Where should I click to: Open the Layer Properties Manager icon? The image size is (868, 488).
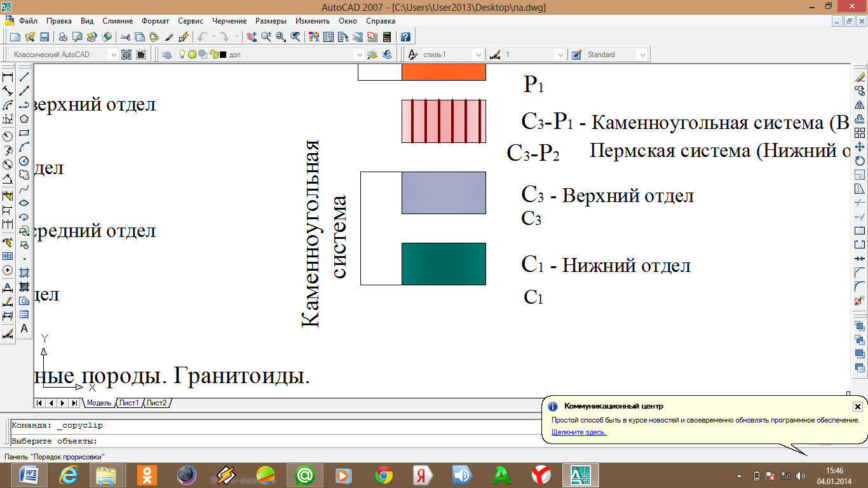[x=167, y=55]
